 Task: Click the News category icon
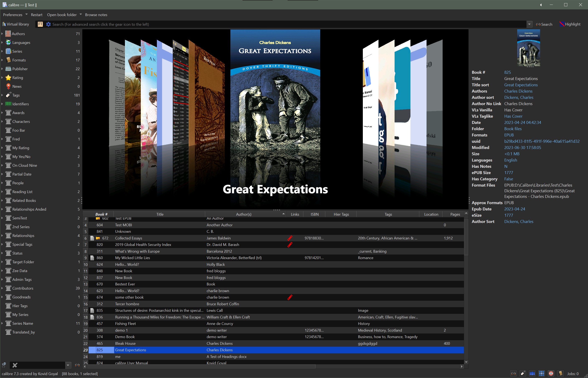(x=8, y=86)
